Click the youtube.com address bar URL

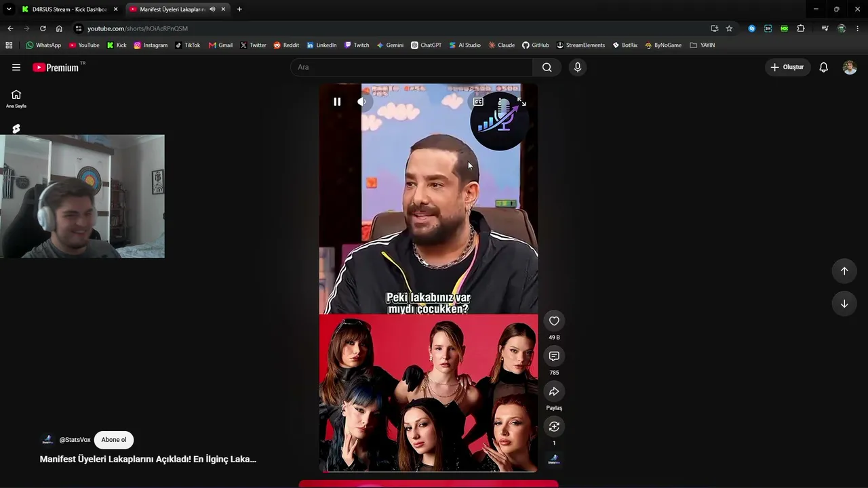(138, 28)
